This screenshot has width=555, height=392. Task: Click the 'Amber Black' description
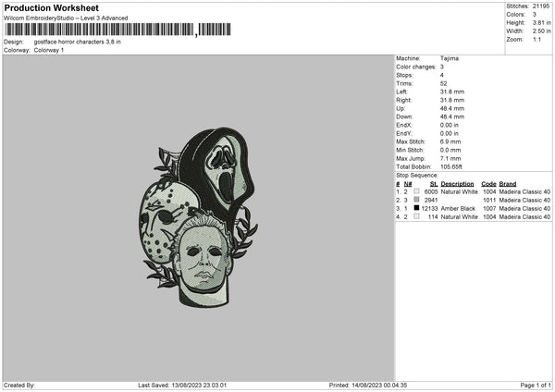coord(458,208)
